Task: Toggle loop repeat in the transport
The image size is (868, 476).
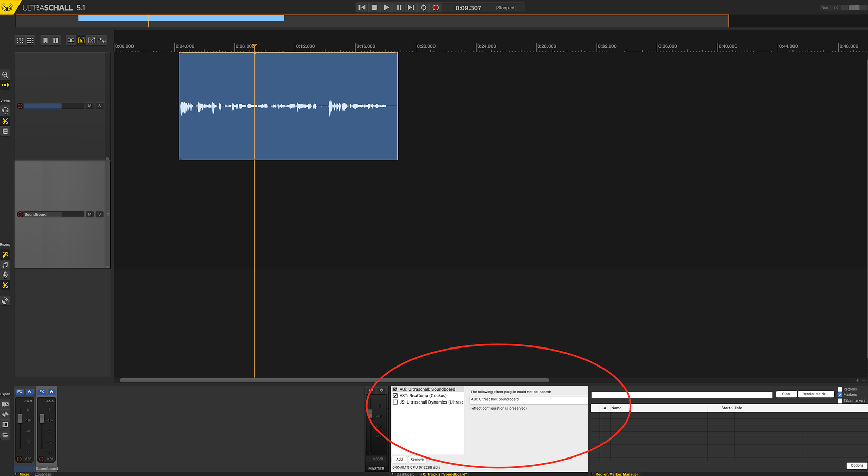Action: (424, 7)
